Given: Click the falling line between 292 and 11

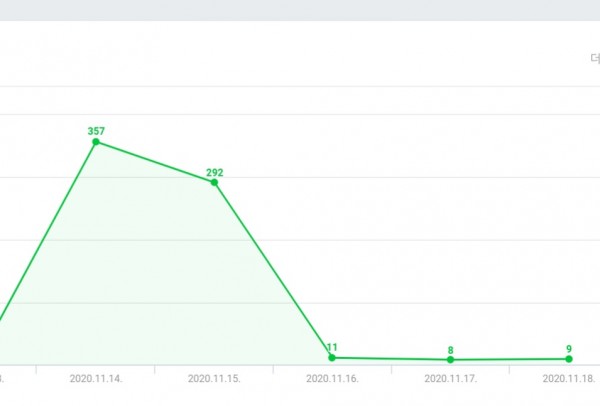Looking at the screenshot, I should point(273,270).
